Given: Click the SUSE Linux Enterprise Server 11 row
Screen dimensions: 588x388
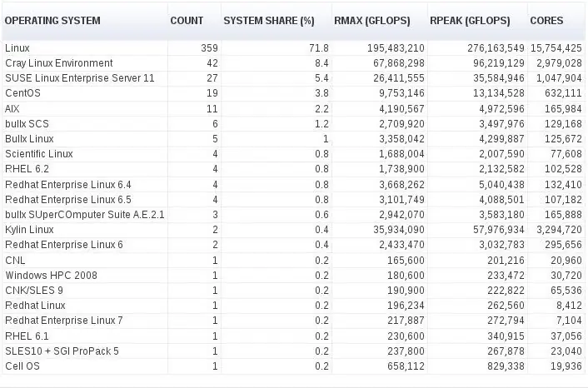Looking at the screenshot, I should tap(293, 78).
